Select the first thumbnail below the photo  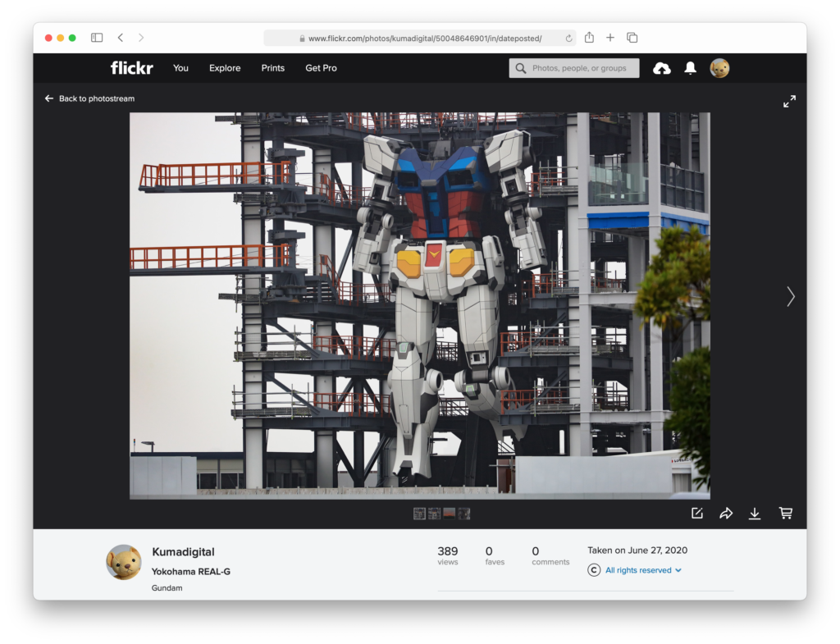pos(419,514)
